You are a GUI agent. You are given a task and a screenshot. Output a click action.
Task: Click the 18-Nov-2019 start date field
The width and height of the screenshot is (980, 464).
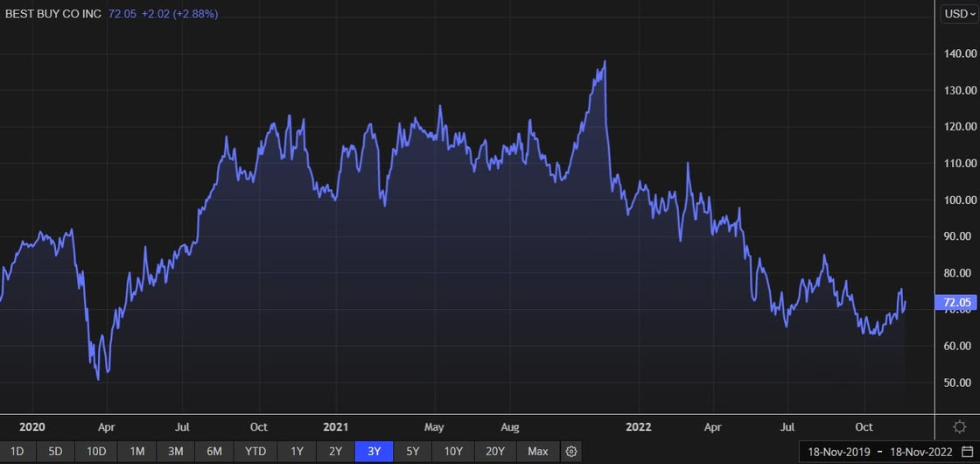[x=839, y=452]
